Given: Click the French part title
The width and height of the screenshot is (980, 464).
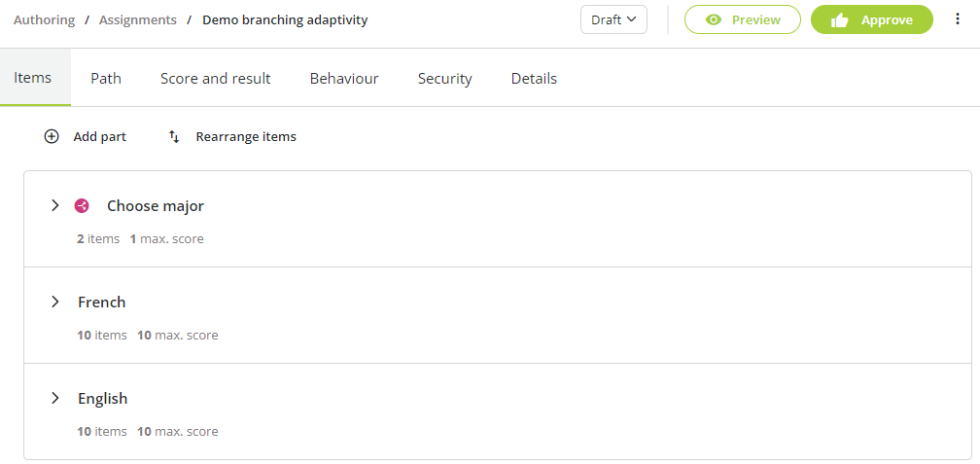Looking at the screenshot, I should click(102, 302).
